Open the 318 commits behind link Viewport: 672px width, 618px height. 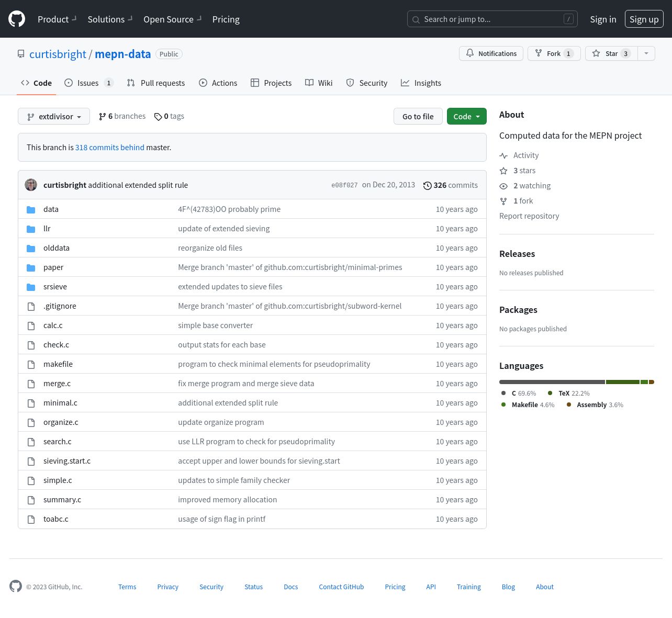[110, 148]
